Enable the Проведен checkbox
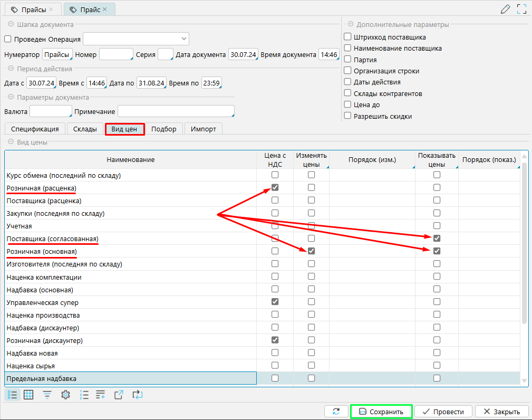Image resolution: width=532 pixels, height=420 pixels. pyautogui.click(x=8, y=39)
